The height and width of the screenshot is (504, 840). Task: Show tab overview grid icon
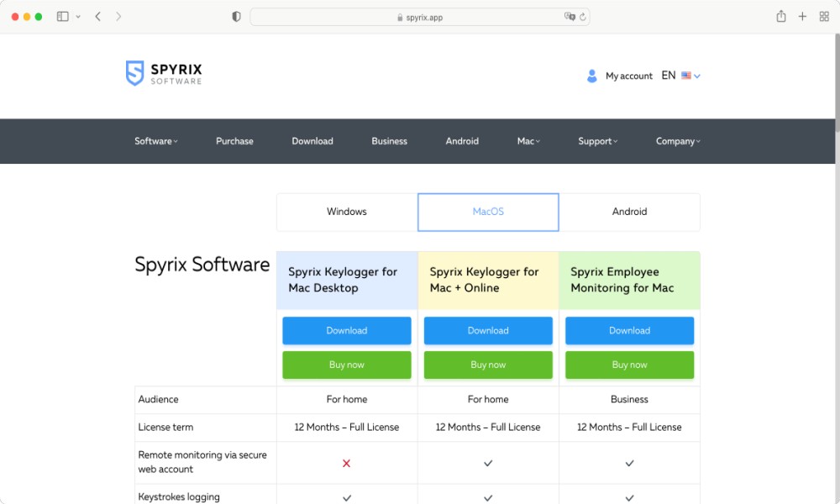824,17
